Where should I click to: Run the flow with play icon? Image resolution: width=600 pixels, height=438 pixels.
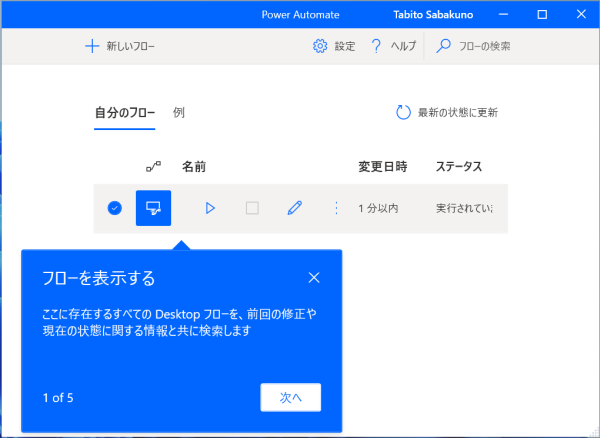pos(210,208)
